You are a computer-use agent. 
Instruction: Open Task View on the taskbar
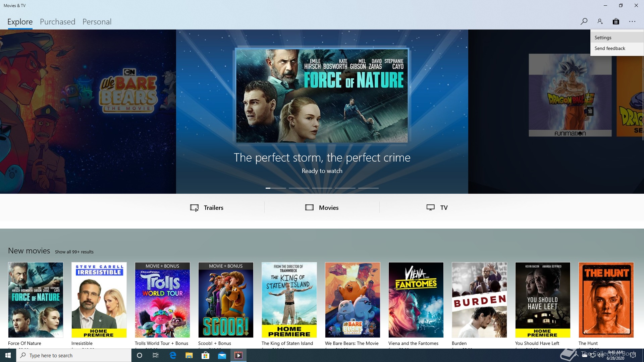click(156, 355)
